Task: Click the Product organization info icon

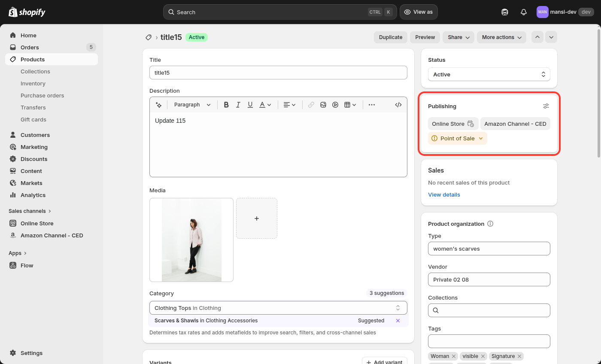Action: 490,224
